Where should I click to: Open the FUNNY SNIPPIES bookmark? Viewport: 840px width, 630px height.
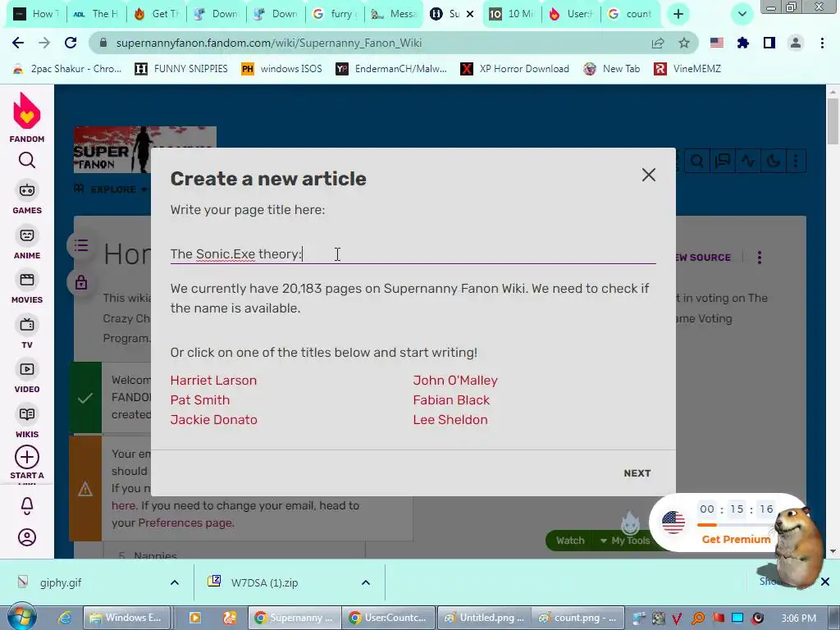181,69
